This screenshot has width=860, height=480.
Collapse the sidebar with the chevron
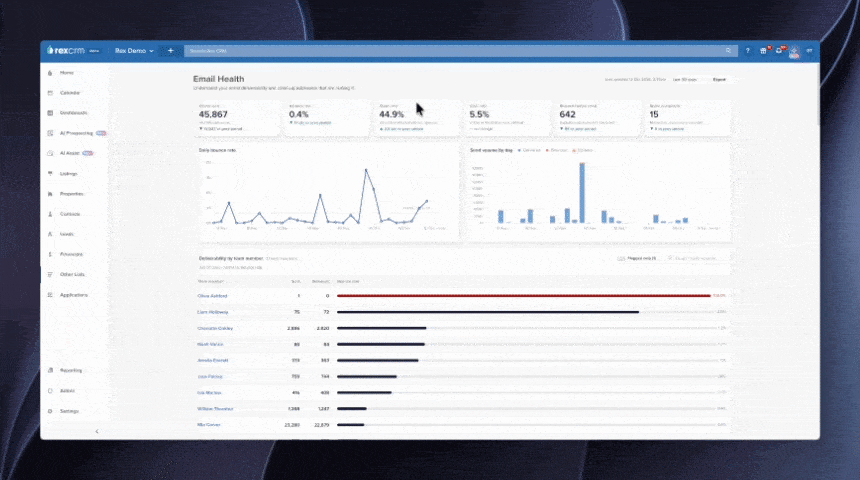tap(97, 431)
